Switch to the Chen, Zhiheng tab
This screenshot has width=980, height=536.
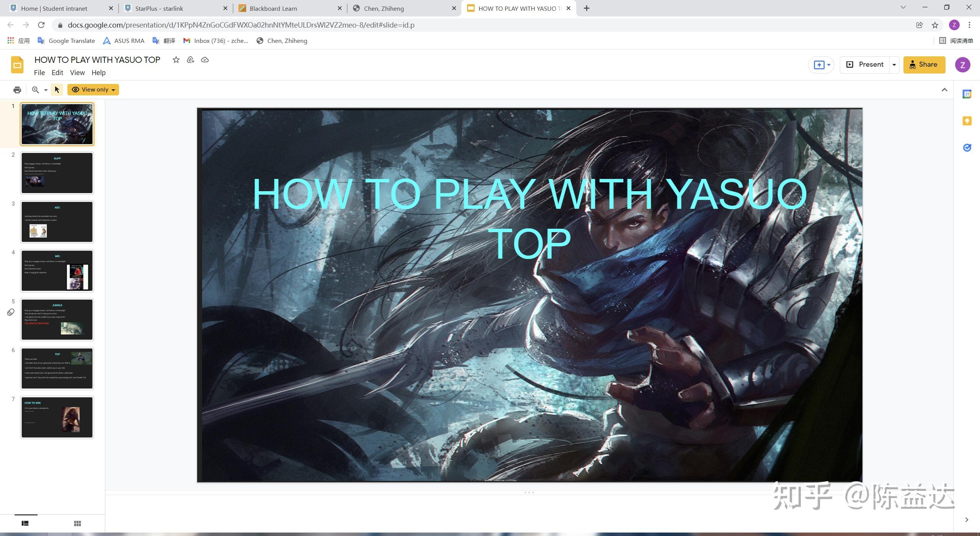click(x=404, y=8)
